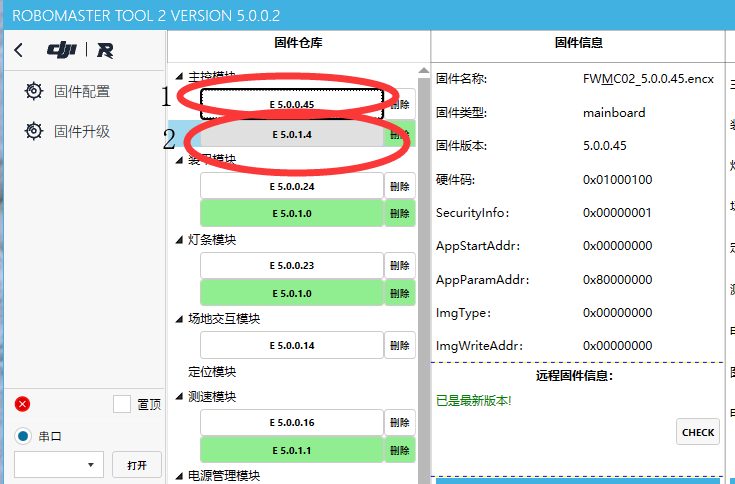Select firmware E 5.0.0.45
Image resolution: width=735 pixels, height=484 pixels.
tap(292, 104)
